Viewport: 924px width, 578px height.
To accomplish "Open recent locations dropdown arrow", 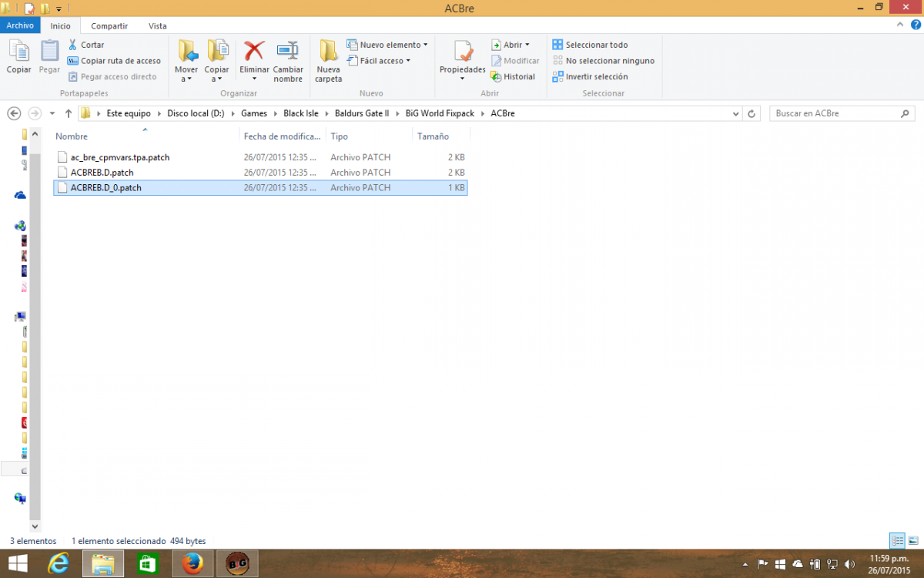I will coord(52,113).
